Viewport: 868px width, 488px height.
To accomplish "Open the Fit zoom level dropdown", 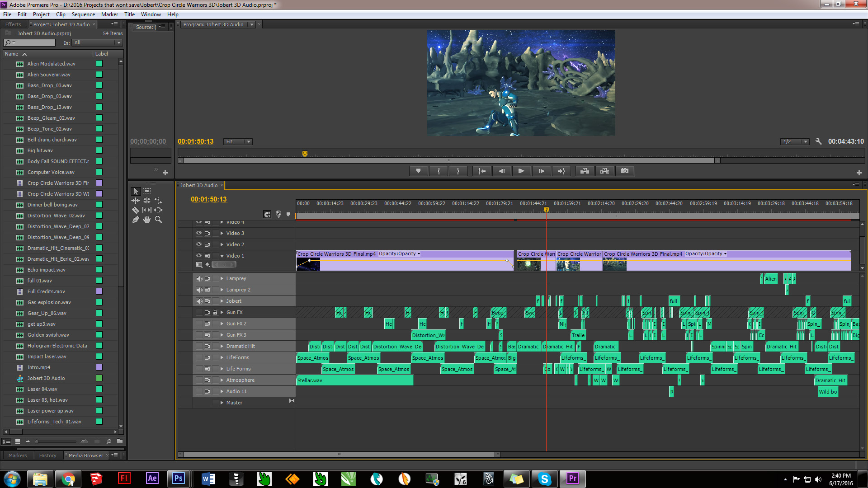I will 238,142.
